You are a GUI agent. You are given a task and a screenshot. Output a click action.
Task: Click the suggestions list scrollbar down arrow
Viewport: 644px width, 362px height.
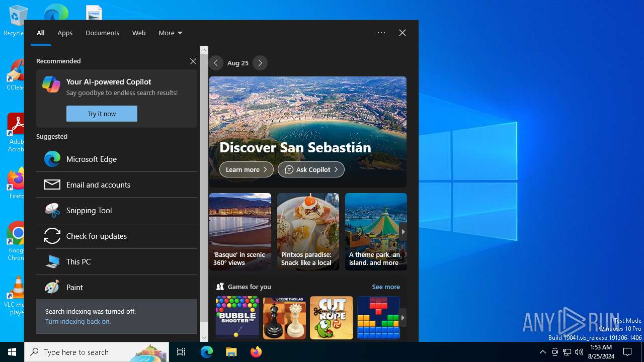[x=204, y=338]
